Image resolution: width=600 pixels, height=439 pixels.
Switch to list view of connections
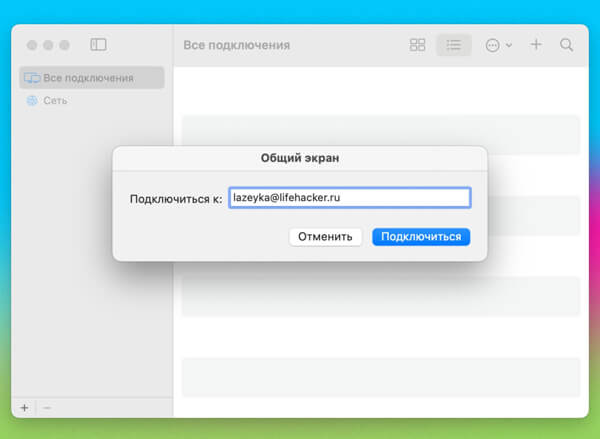click(454, 45)
